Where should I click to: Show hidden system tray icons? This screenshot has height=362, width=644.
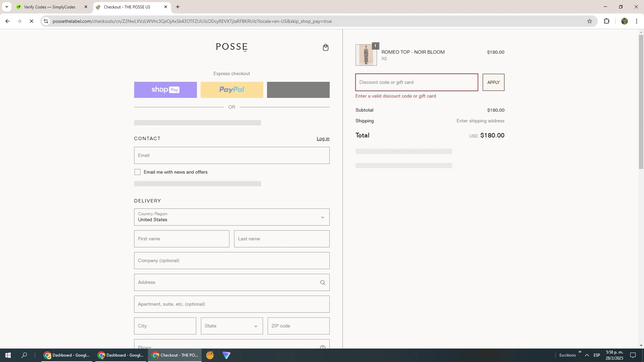tap(587, 355)
